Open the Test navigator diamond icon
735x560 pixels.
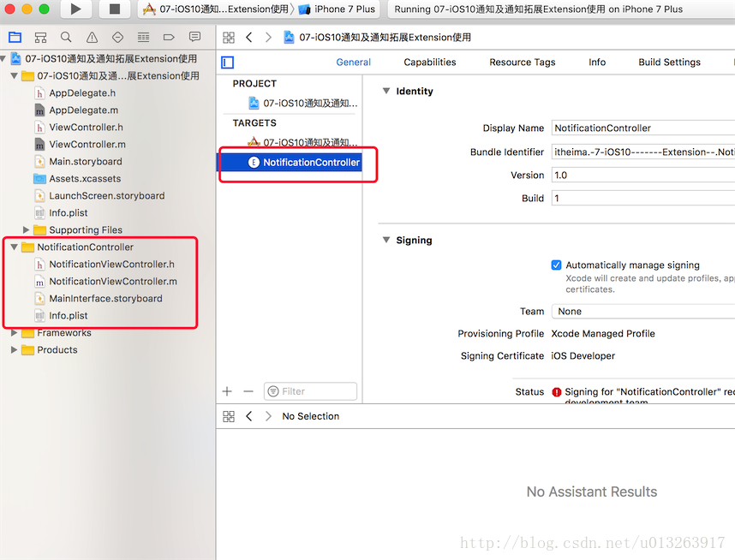tap(117, 37)
